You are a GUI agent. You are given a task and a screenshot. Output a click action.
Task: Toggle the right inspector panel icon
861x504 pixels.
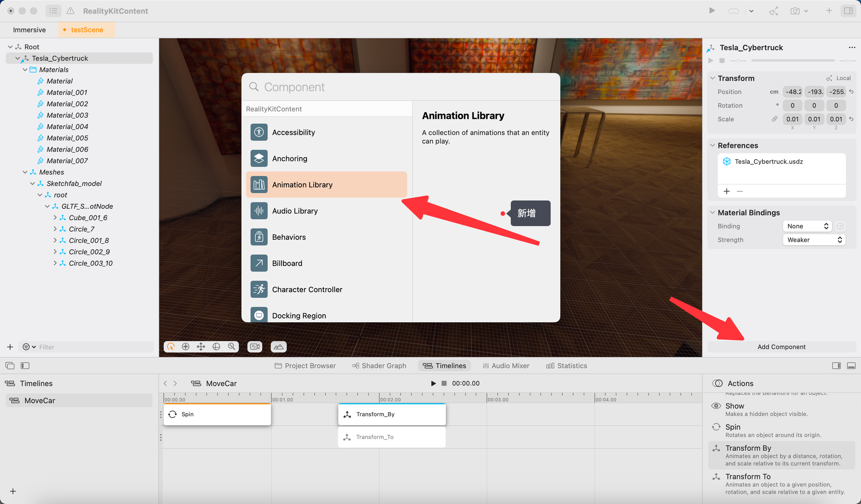click(849, 11)
